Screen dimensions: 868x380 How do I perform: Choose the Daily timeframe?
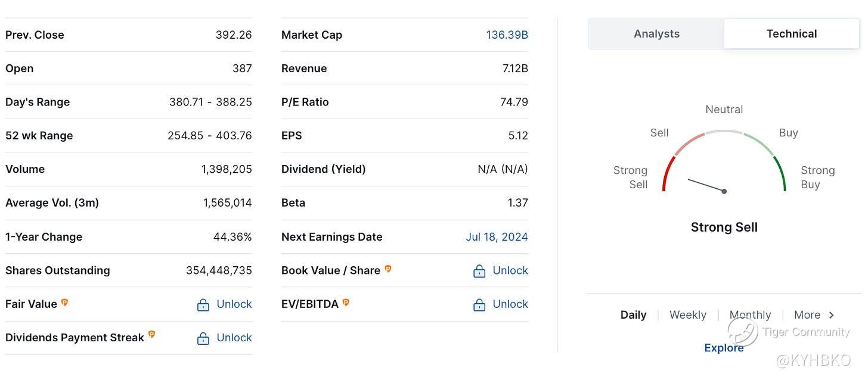tap(633, 315)
